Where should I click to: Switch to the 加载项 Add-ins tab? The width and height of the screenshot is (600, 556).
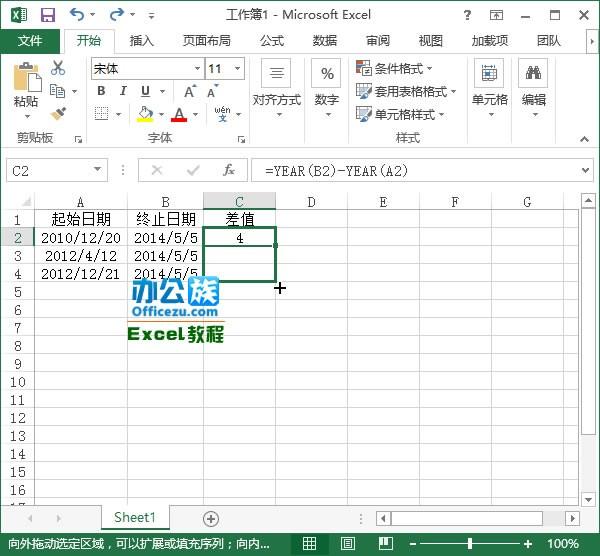point(490,41)
